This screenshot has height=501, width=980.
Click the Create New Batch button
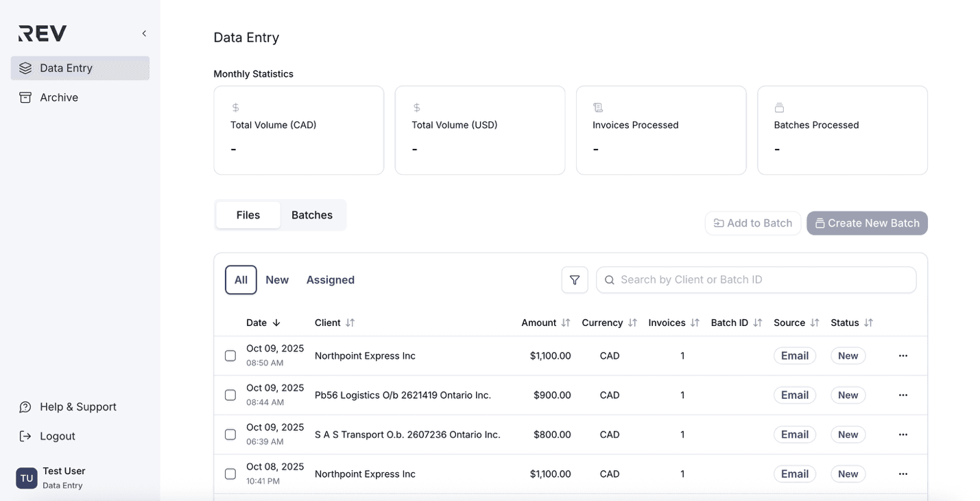coord(867,223)
